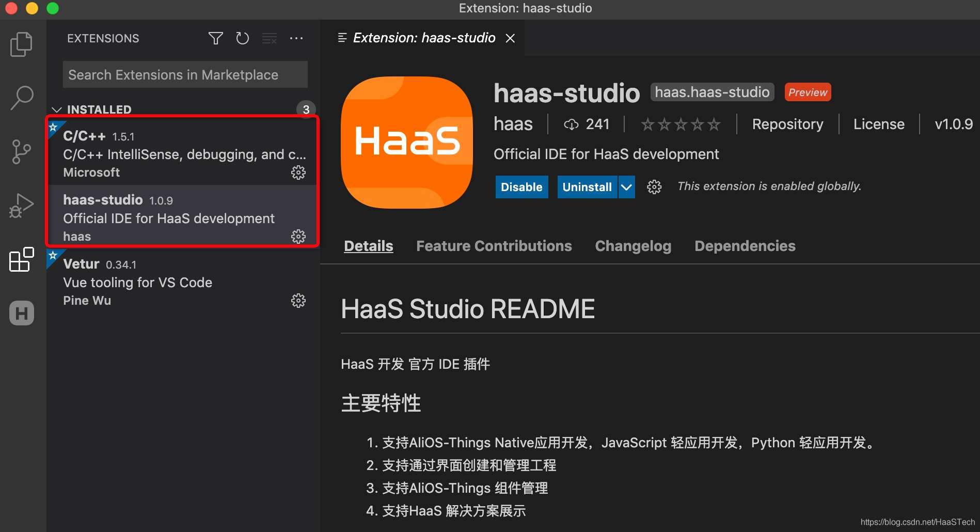Open the HaaS Studio activity bar icon
Image resolution: width=980 pixels, height=532 pixels.
click(22, 313)
